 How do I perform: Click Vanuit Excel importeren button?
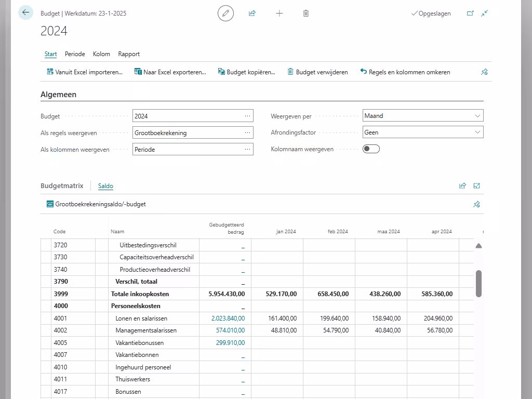point(85,72)
